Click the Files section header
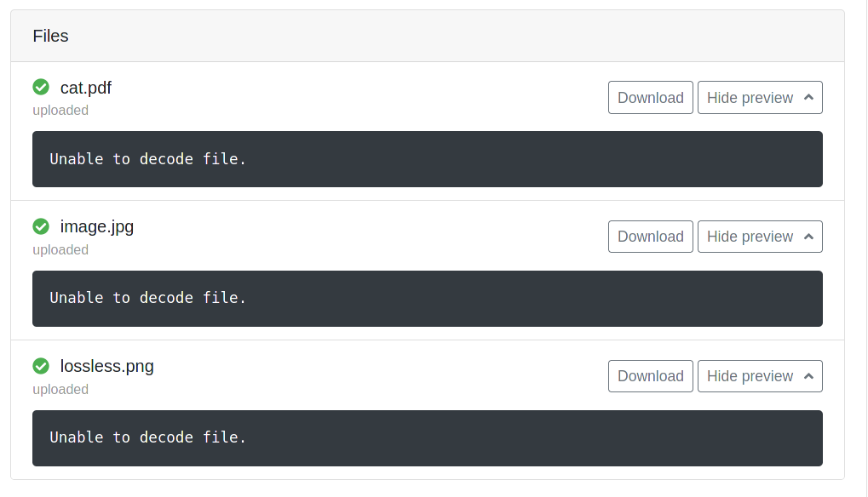This screenshot has height=497, width=868. (x=50, y=36)
